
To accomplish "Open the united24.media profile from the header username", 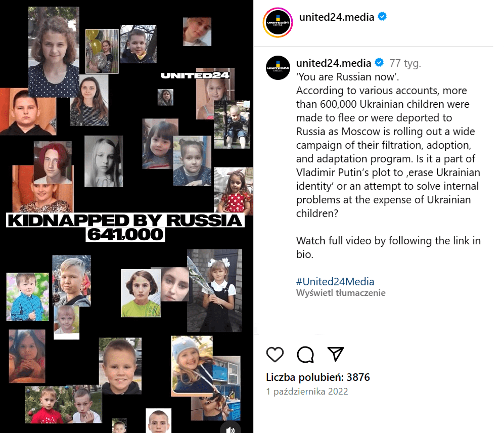I will coord(337,17).
